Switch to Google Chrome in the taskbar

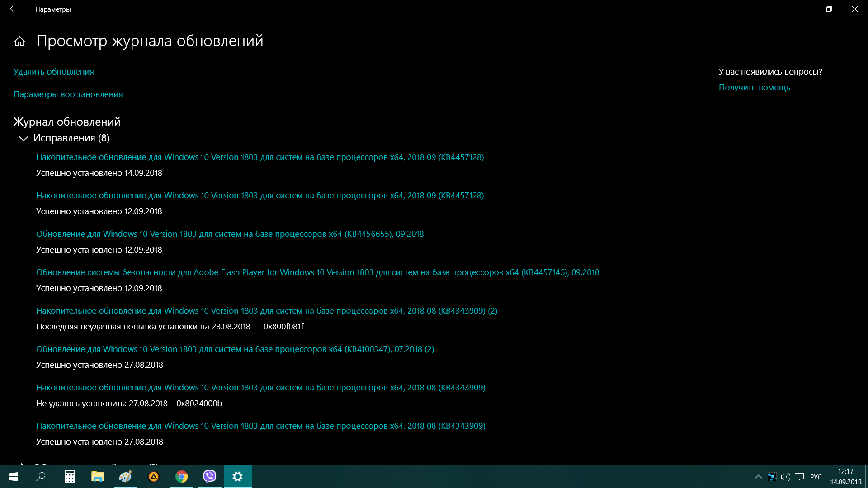182,477
